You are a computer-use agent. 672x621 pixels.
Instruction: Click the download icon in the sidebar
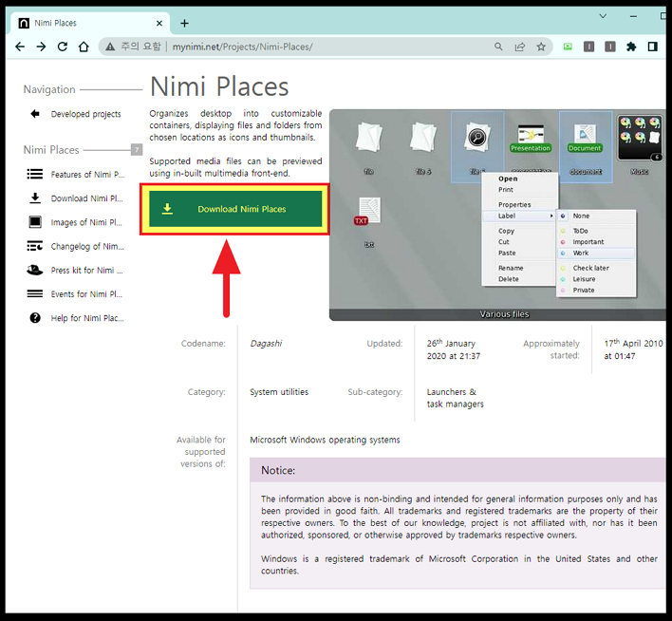coord(35,198)
